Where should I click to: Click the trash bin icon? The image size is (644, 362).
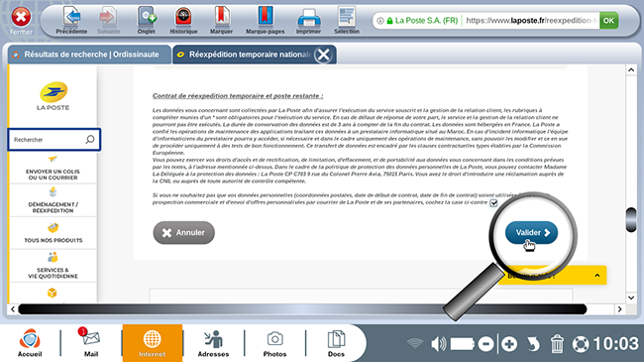(557, 344)
